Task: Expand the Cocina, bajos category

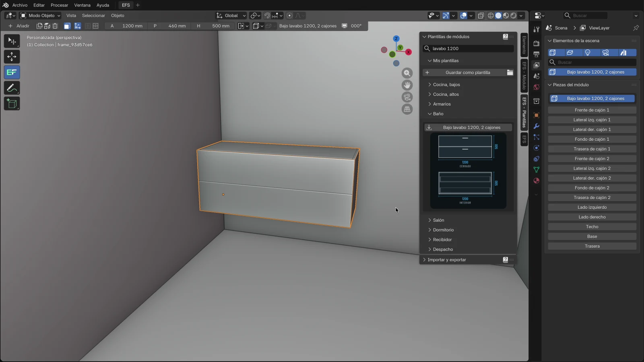Action: click(446, 85)
